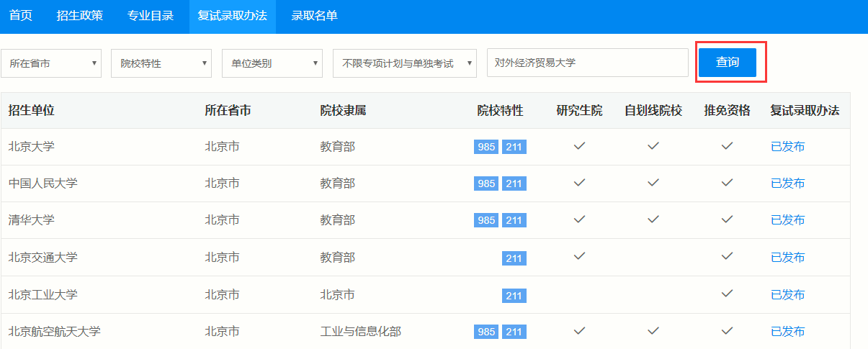Click the 研究生院 checkmark for 中国人民大学
Viewport: 868px width, 349px height.
579,183
